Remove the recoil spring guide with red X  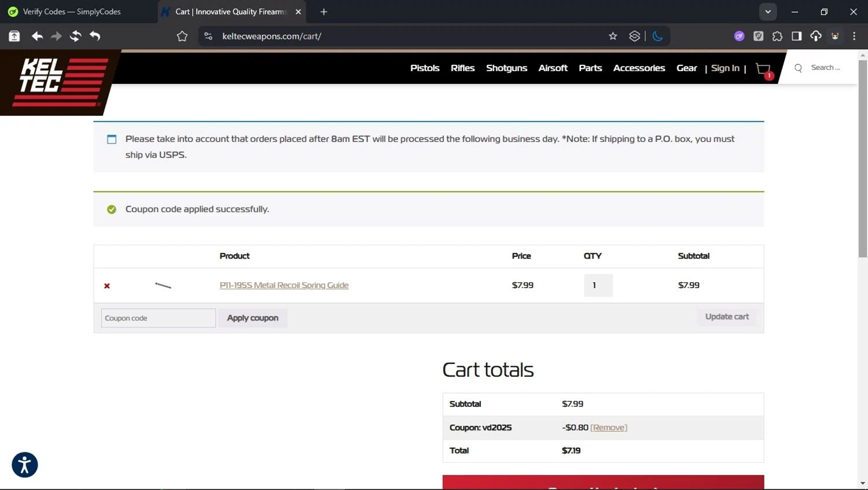point(107,286)
